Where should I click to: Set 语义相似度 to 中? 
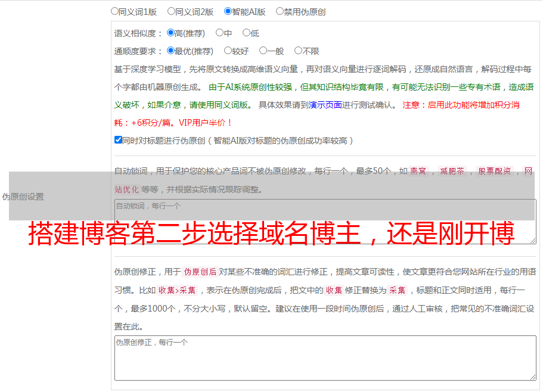point(219,33)
